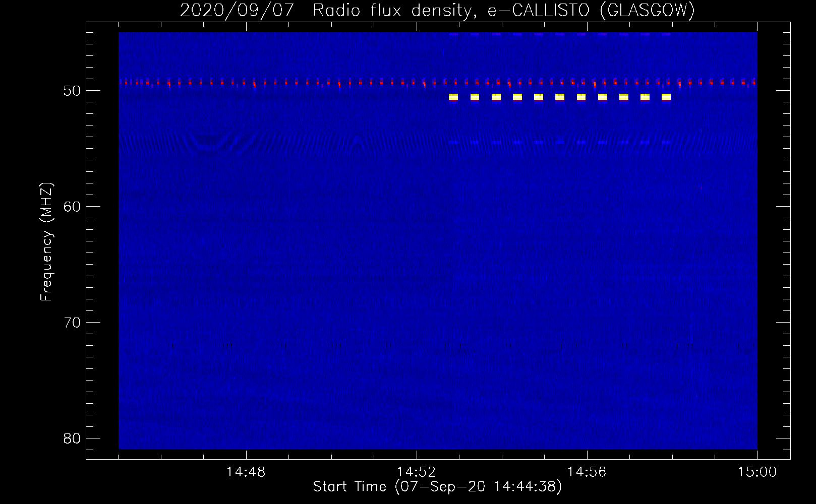Click the 70 frequency tick label
Image resolution: width=816 pixels, height=504 pixels.
click(x=73, y=322)
